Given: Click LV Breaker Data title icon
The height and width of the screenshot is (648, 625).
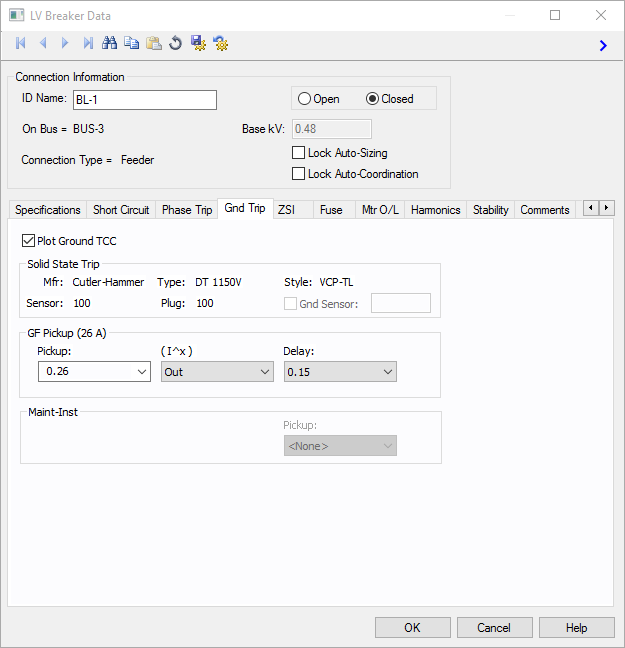Looking at the screenshot, I should click(x=17, y=16).
